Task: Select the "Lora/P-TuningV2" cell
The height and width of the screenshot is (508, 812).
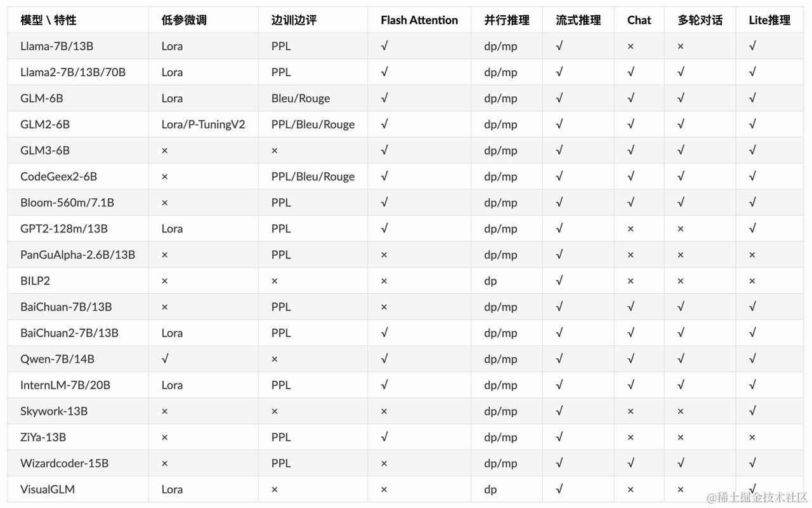Action: pyautogui.click(x=203, y=124)
